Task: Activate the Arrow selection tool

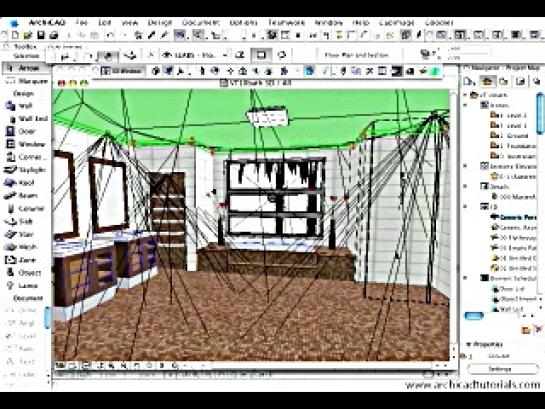Action: point(24,68)
